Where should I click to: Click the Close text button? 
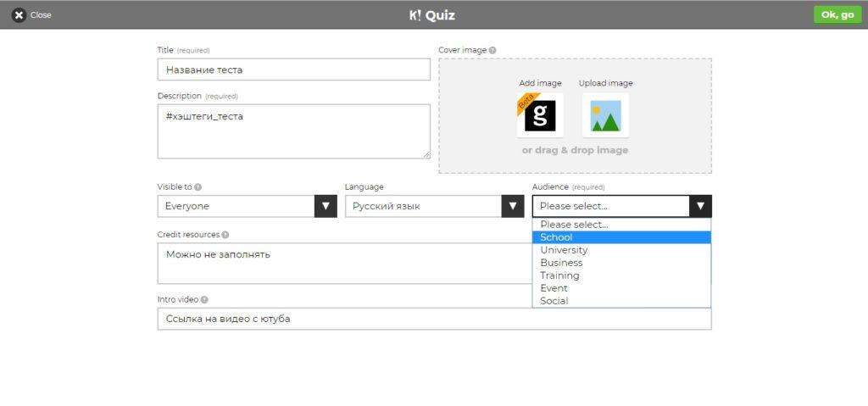tap(41, 15)
